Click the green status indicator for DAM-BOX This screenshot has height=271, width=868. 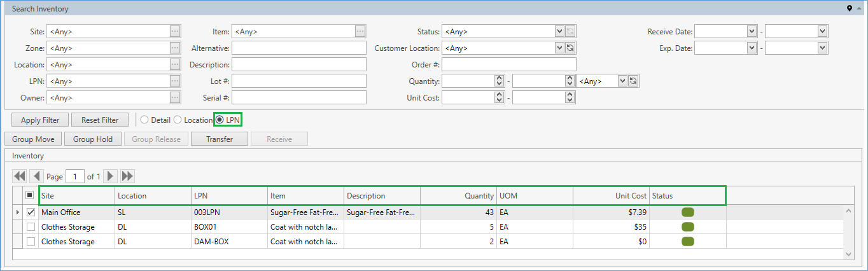(x=687, y=242)
